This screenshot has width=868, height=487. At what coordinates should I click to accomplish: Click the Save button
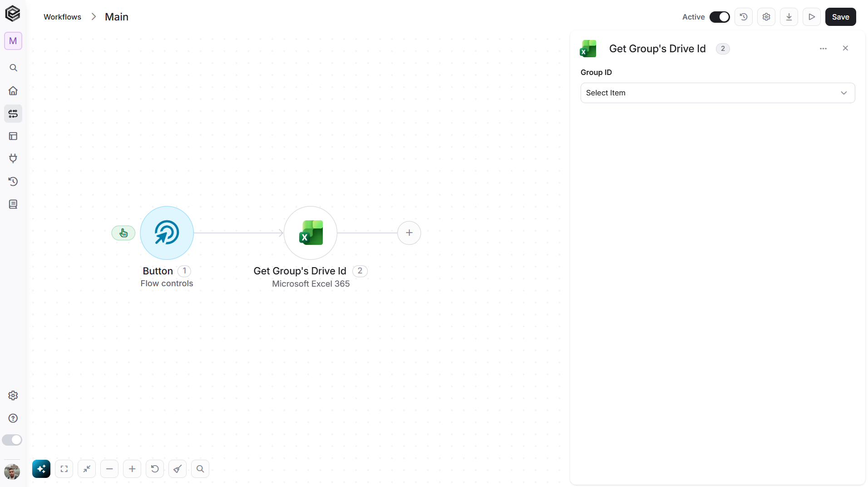[x=841, y=17]
